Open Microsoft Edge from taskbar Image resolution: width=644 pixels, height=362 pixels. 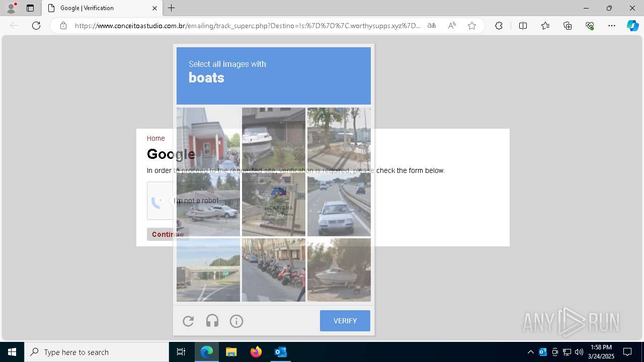[x=207, y=352]
